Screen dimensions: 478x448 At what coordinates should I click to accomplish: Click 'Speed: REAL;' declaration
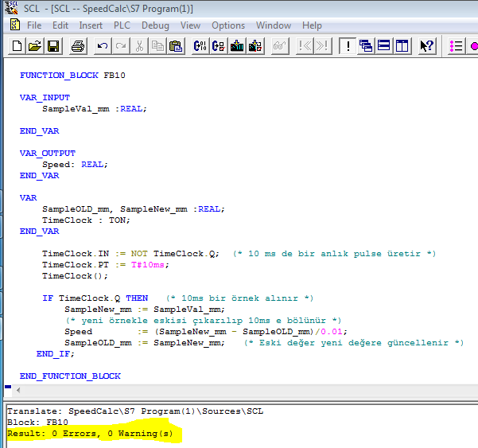click(x=75, y=165)
